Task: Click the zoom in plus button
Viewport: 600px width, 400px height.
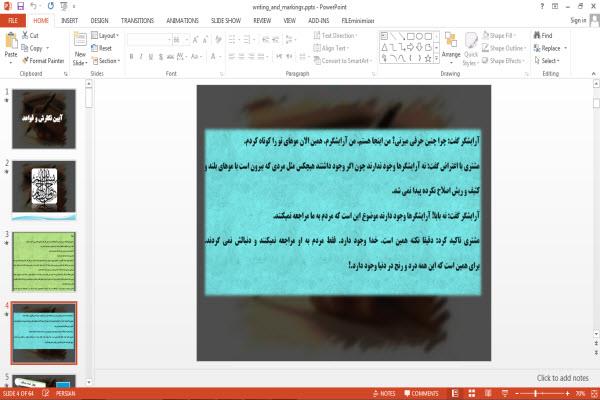Action: (567, 393)
